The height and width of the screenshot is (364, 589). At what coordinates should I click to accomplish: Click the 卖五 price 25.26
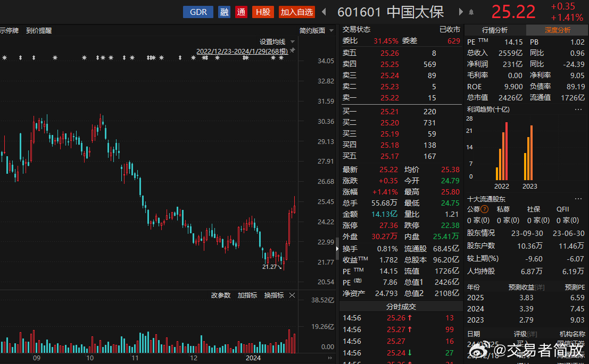(389, 53)
